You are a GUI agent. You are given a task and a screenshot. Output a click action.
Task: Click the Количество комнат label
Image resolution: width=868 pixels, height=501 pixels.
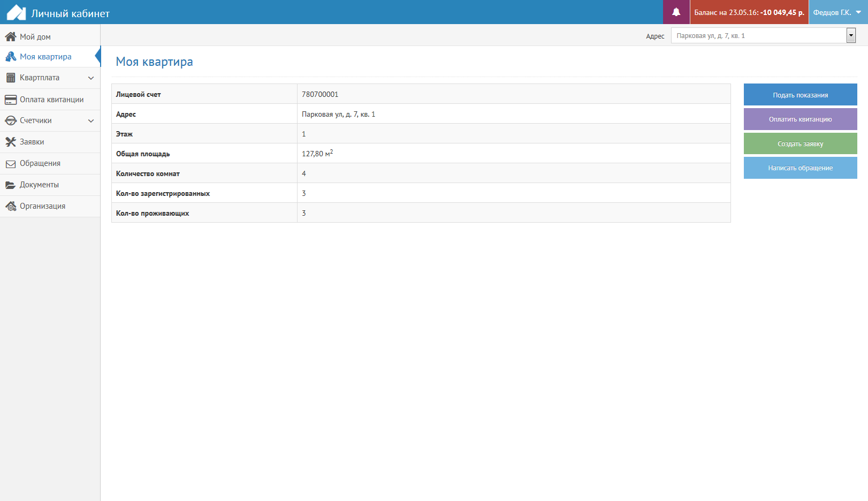point(148,173)
